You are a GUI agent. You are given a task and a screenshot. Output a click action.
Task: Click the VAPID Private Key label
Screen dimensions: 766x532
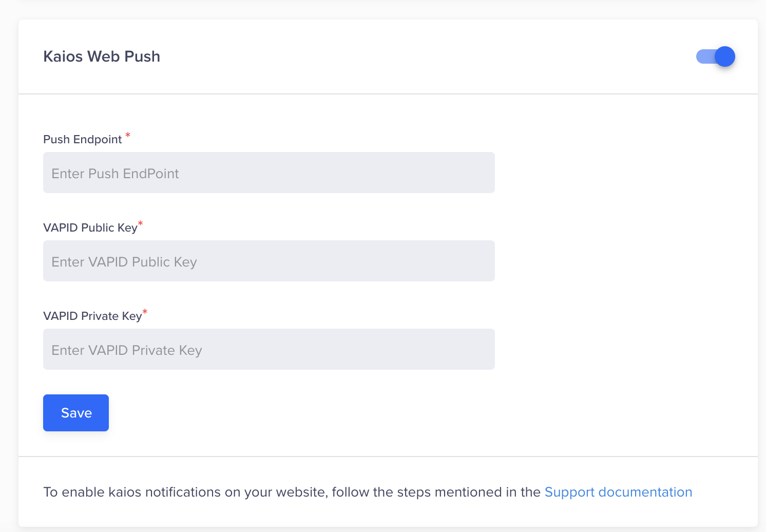[92, 316]
